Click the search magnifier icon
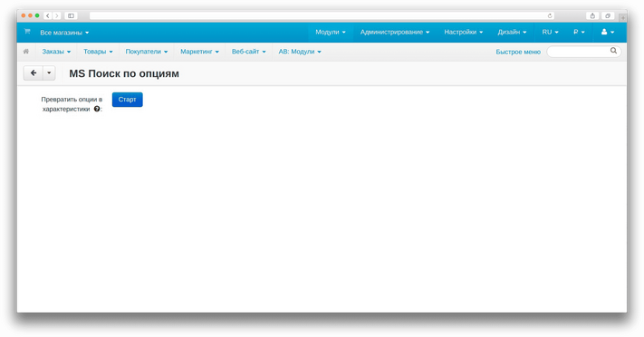 coord(613,51)
